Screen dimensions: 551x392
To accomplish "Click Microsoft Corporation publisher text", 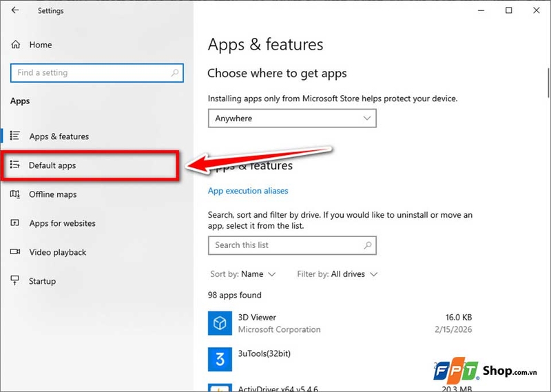I will pos(280,329).
